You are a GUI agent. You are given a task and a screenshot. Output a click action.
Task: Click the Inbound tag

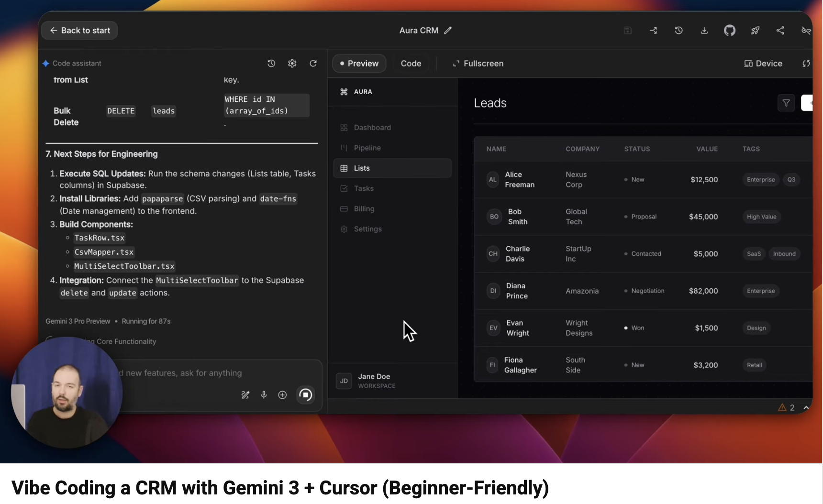784,254
